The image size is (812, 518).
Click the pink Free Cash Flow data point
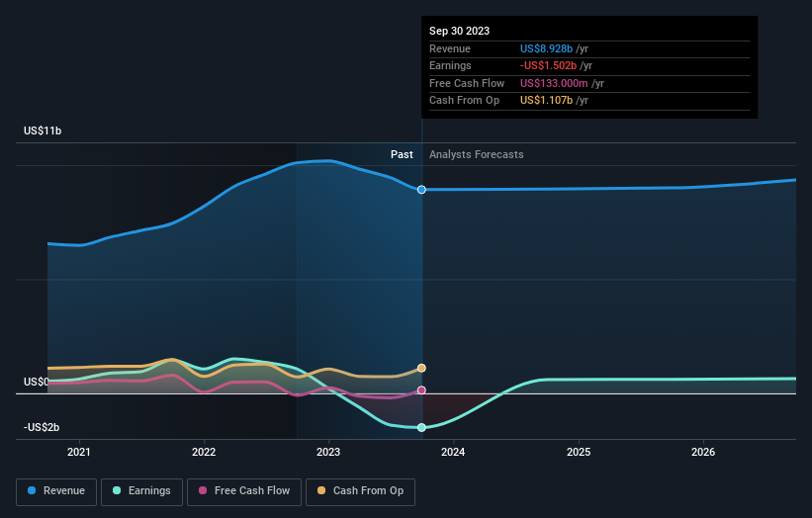pos(421,390)
